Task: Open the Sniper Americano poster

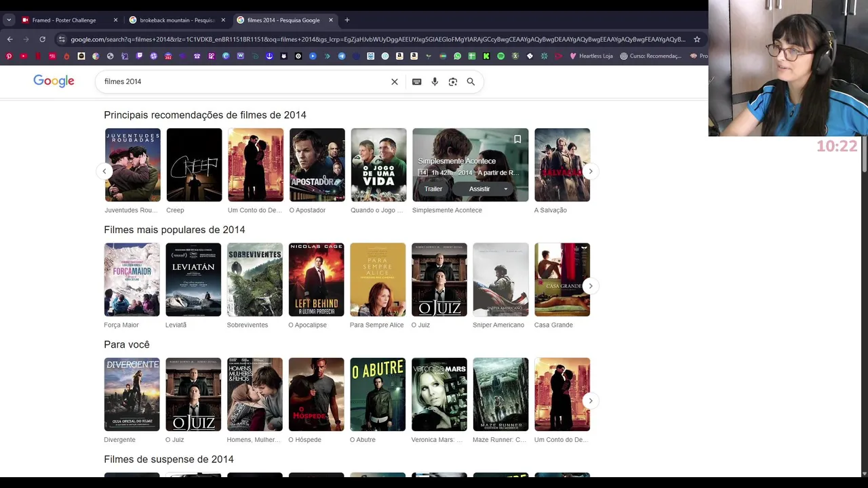Action: point(500,279)
